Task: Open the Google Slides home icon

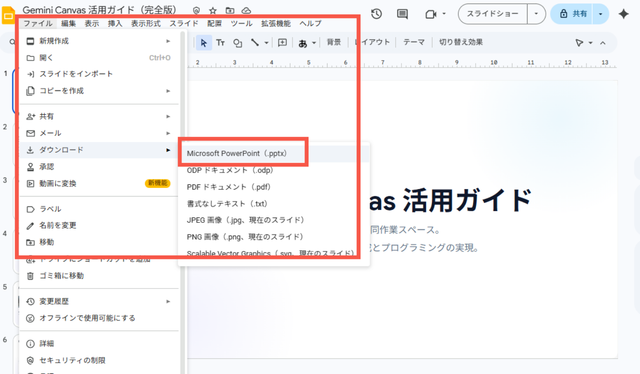Action: 8,16
